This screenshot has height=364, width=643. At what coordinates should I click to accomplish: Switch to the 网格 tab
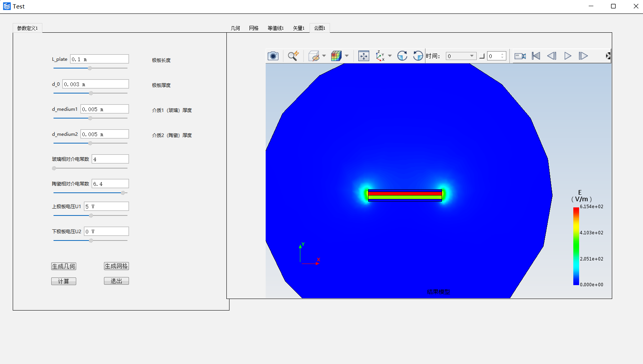click(x=254, y=28)
